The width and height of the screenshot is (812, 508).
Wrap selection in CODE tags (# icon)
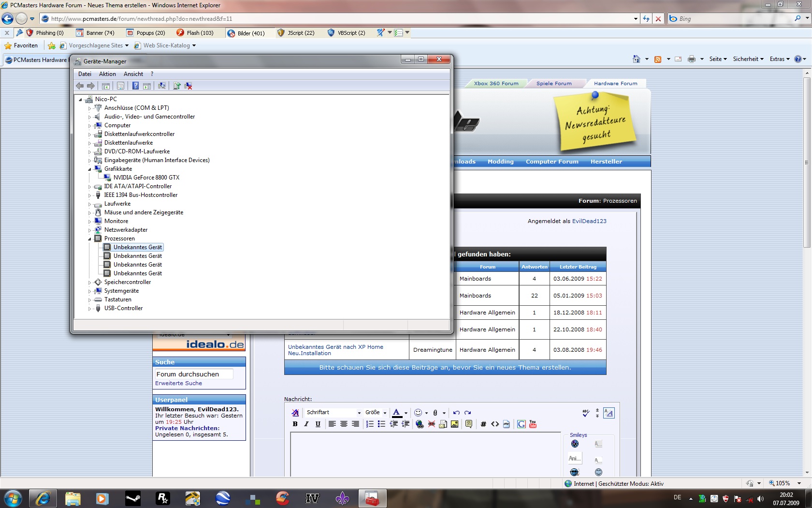[x=483, y=424]
